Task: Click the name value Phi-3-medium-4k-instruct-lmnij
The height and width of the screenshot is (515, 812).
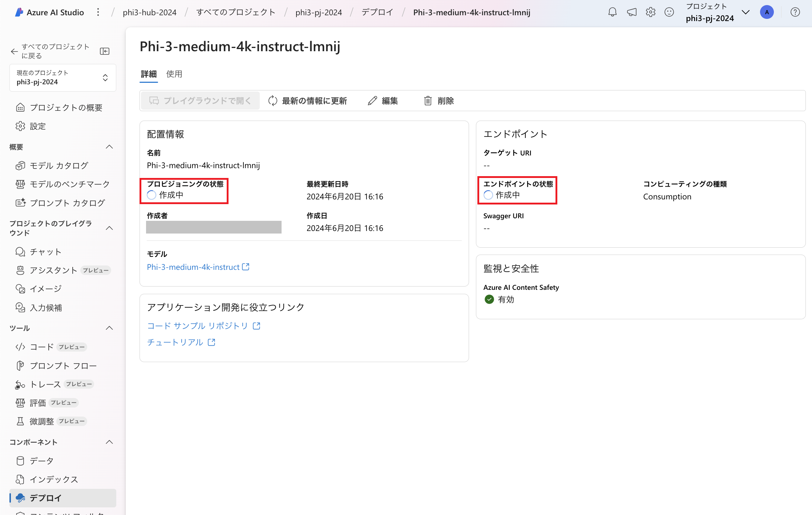Action: (203, 165)
